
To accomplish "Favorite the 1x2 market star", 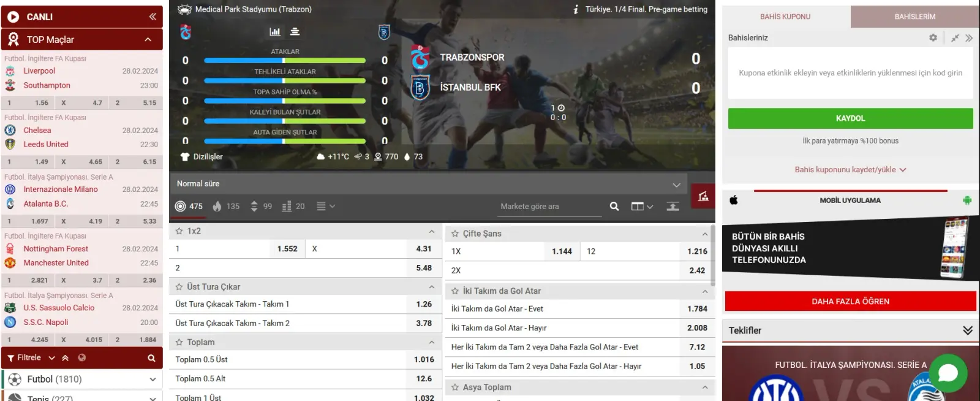I will tap(179, 231).
